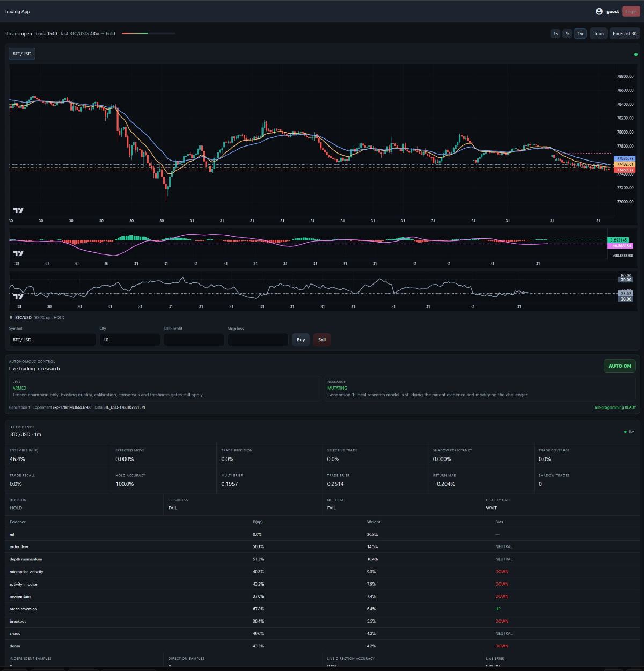This screenshot has height=671, width=644.
Task: Click the BTC/USD probability progress bar
Action: point(149,34)
